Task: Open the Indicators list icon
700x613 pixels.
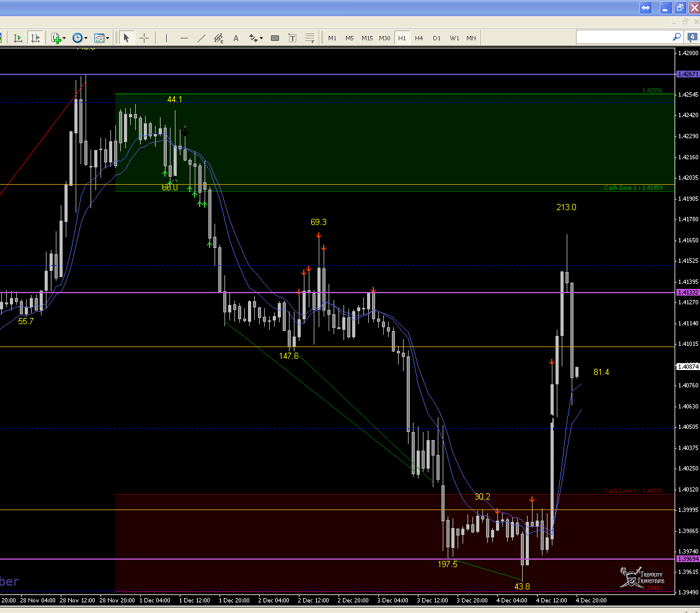Action: 56,38
